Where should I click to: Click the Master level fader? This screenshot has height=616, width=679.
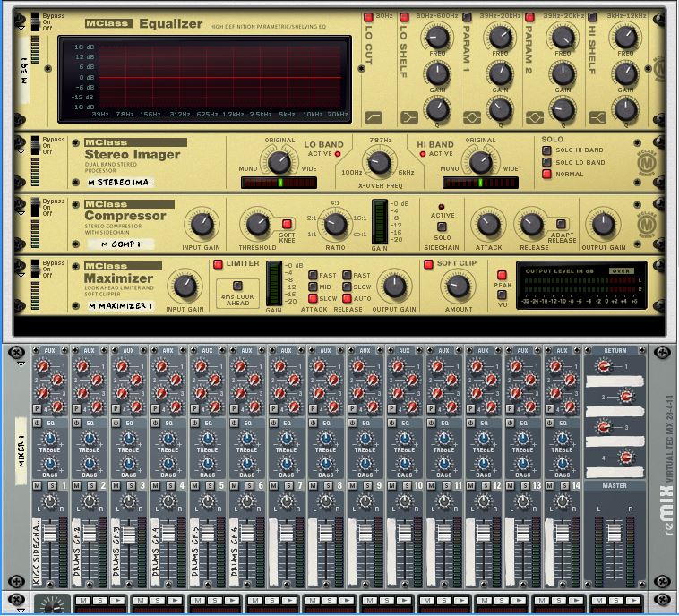coord(614,532)
